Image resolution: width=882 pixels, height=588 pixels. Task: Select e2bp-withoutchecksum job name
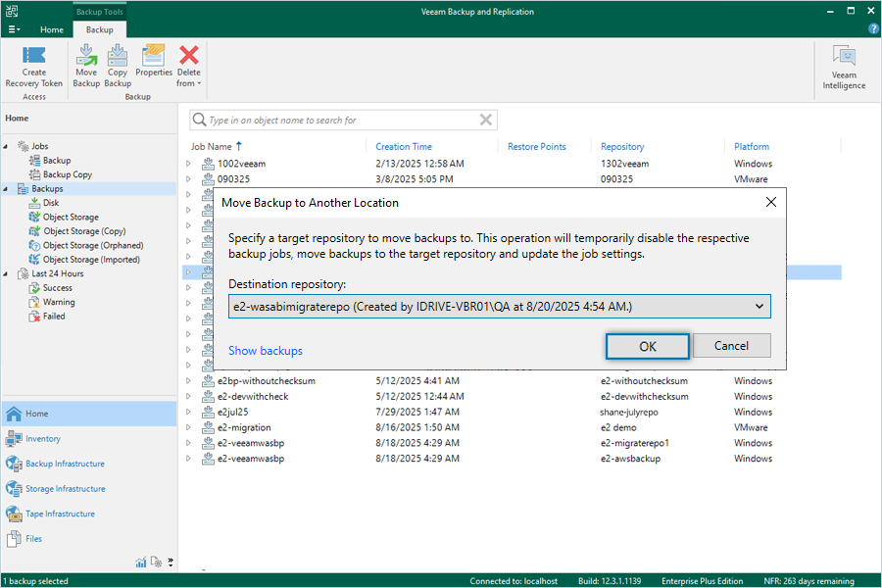tap(267, 381)
